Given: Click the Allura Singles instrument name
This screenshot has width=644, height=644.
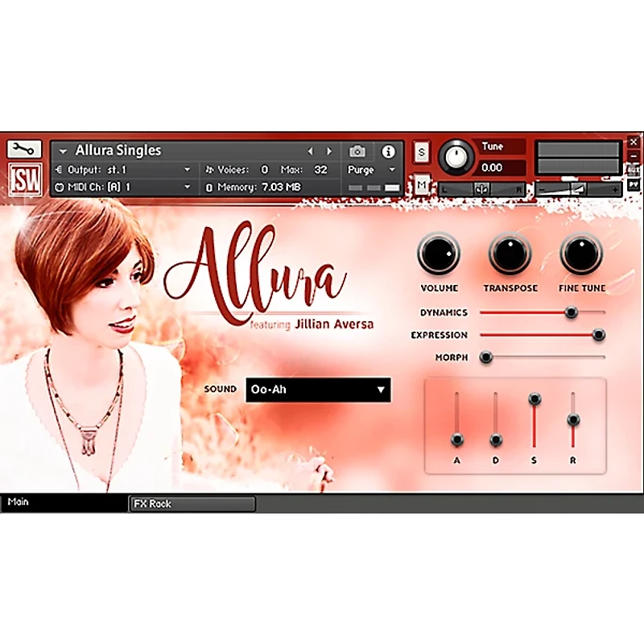Looking at the screenshot, I should 118,151.
